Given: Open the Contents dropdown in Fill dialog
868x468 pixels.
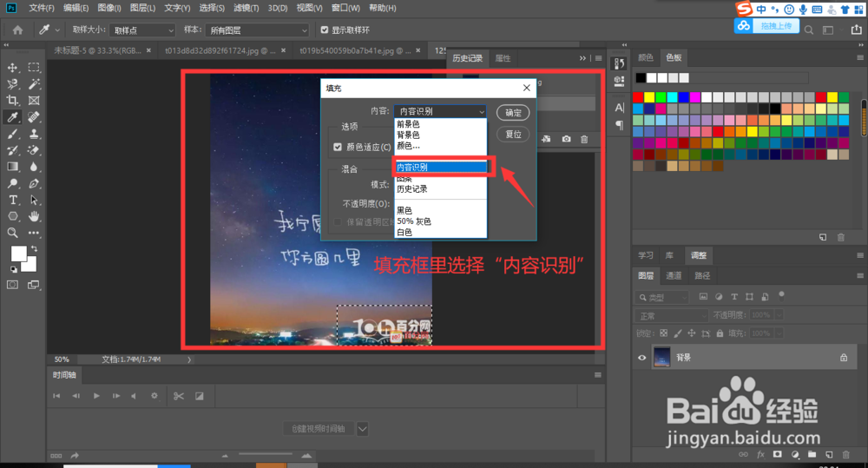Looking at the screenshot, I should pos(440,111).
